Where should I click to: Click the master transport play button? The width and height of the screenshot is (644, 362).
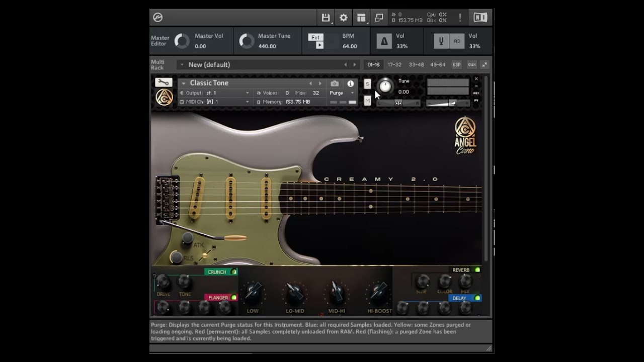click(x=319, y=45)
